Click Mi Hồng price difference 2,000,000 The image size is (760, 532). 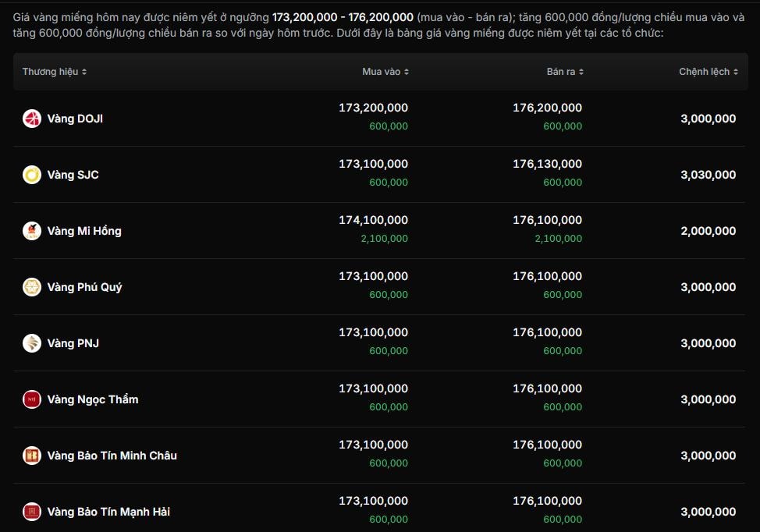(x=708, y=231)
